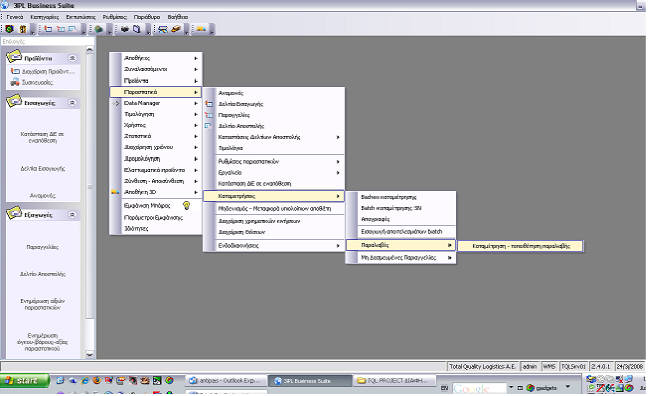Screen dimensions: 648x396
Task: Expand the Ενδοδιακινήσεις submenu
Action: [274, 246]
